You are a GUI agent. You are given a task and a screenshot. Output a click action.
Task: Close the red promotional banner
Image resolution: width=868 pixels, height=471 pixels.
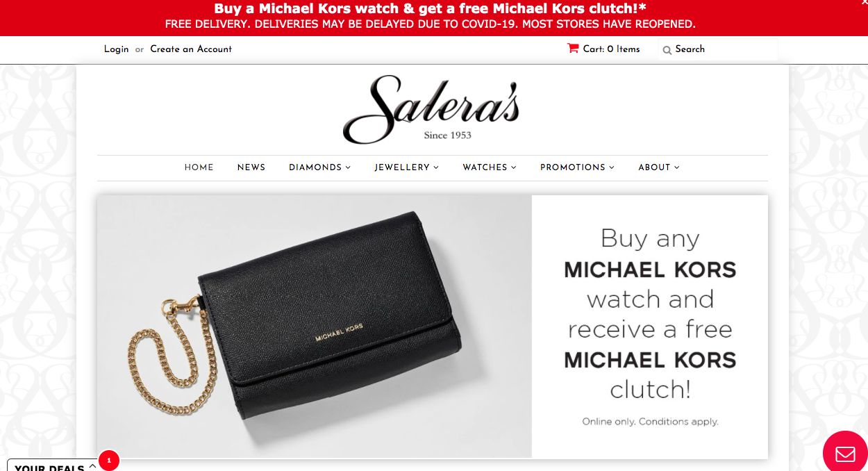click(x=864, y=3)
